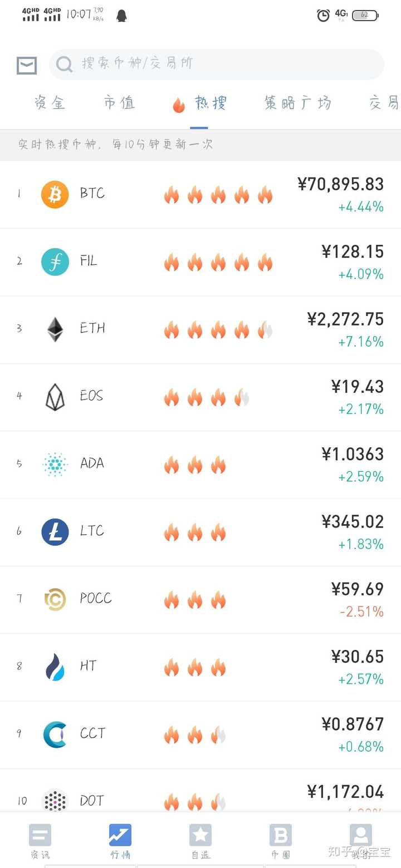Open 自选 favorites star in bottom bar

tap(200, 841)
